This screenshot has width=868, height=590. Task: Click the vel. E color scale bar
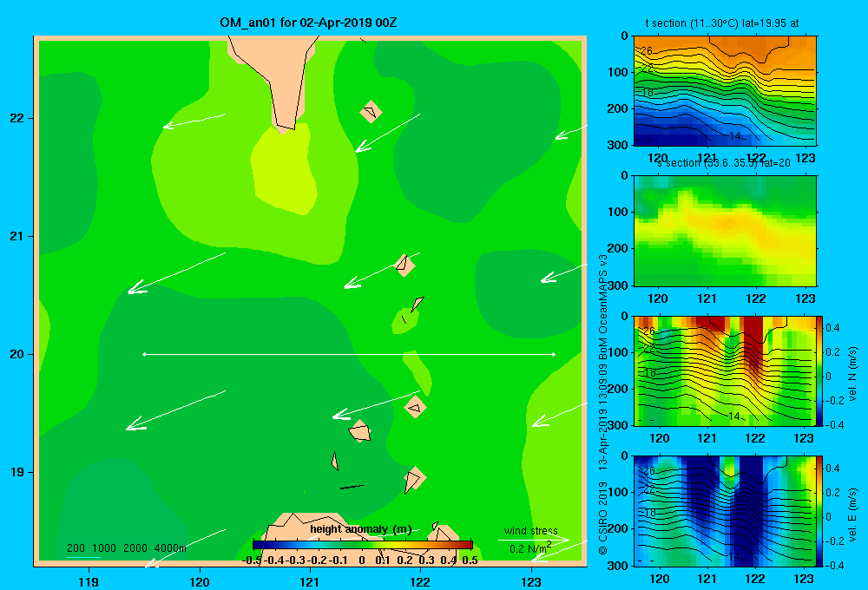coord(820,511)
